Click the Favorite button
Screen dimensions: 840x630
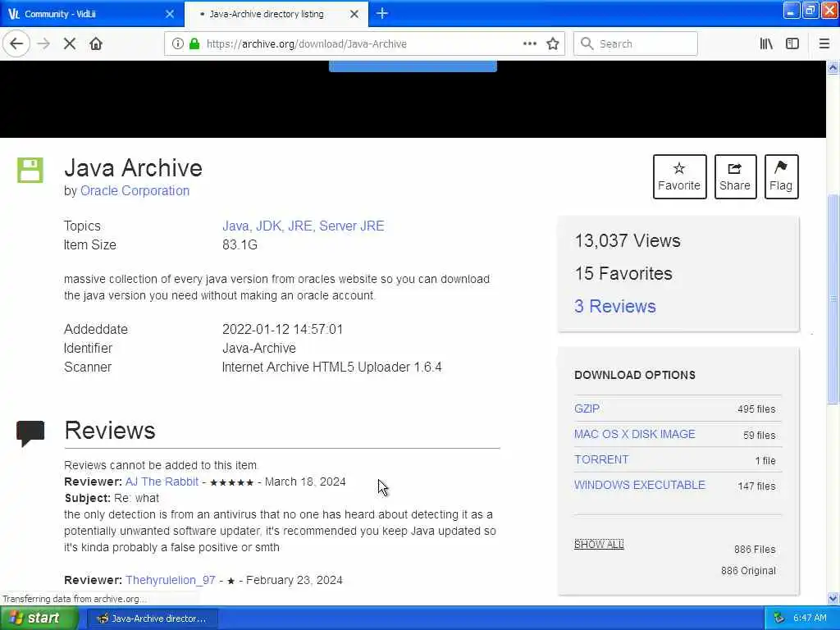pyautogui.click(x=679, y=177)
